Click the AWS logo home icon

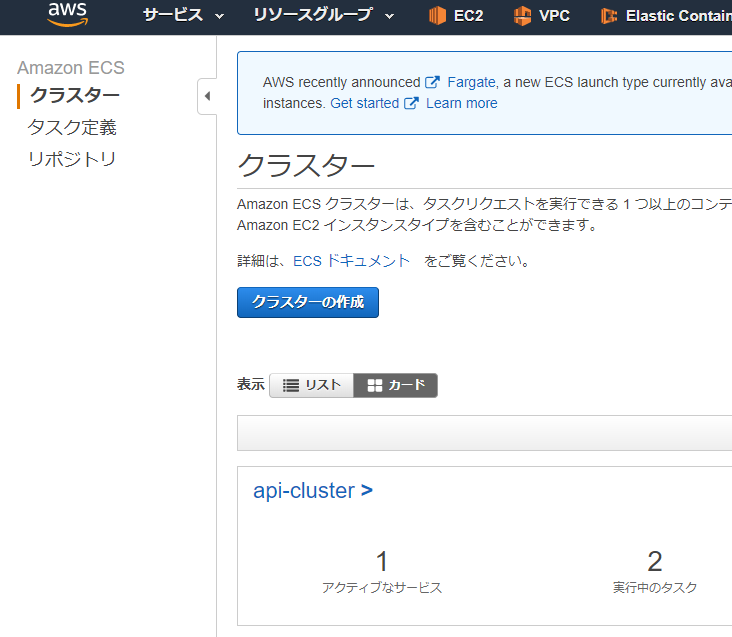pos(68,14)
